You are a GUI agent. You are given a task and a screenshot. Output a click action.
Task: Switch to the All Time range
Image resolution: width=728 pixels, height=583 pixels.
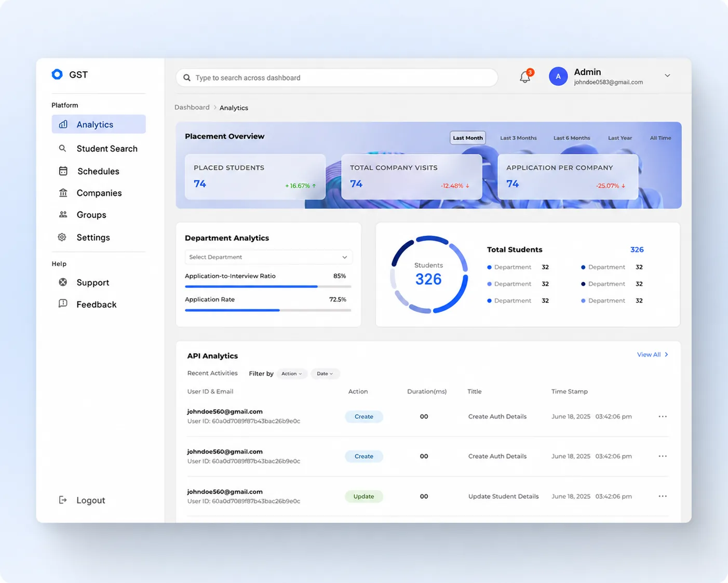click(x=660, y=138)
